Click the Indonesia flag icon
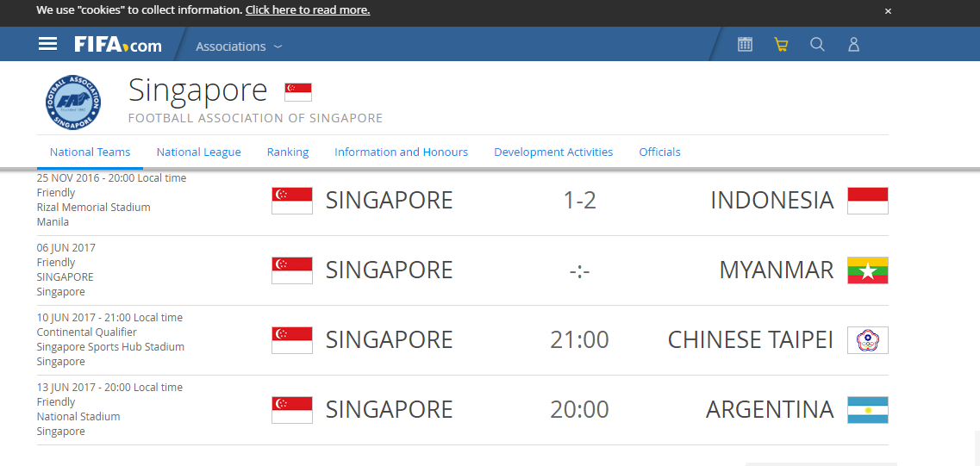 [x=867, y=201]
